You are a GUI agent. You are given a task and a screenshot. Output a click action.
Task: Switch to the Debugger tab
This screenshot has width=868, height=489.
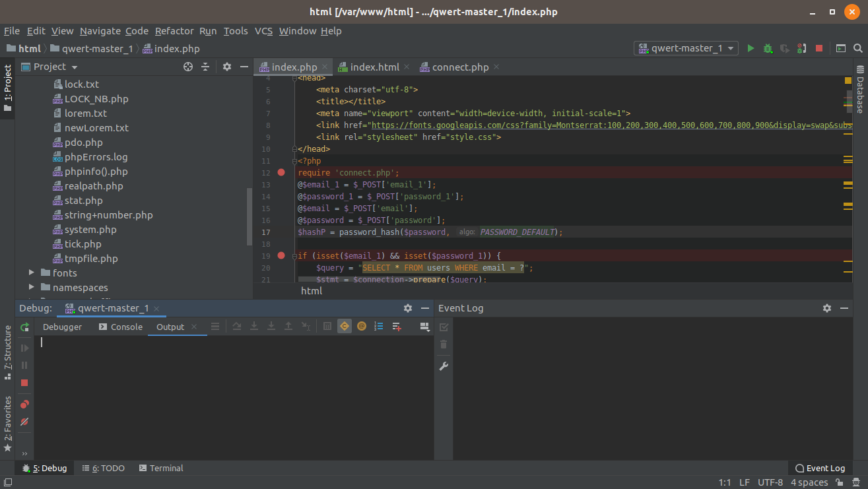pyautogui.click(x=63, y=327)
